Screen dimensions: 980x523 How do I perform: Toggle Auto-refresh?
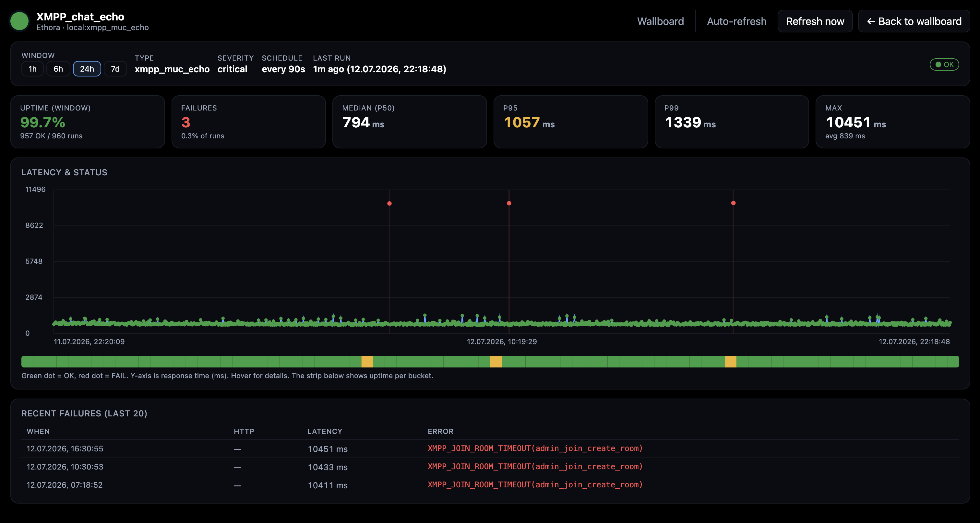coord(736,21)
